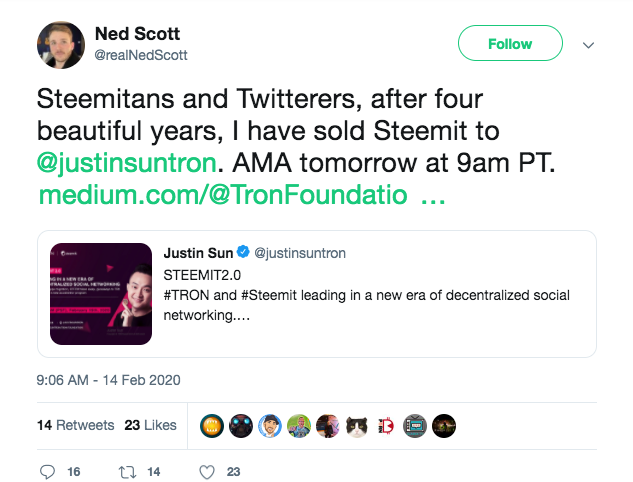Open quoted tweet's STEEMIT2.0 thumbnail image

[101, 294]
